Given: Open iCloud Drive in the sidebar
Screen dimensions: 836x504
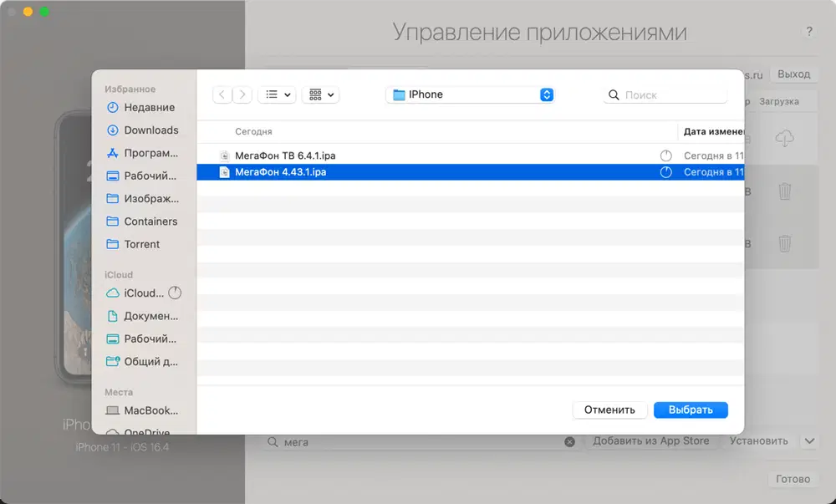Looking at the screenshot, I should [141, 293].
